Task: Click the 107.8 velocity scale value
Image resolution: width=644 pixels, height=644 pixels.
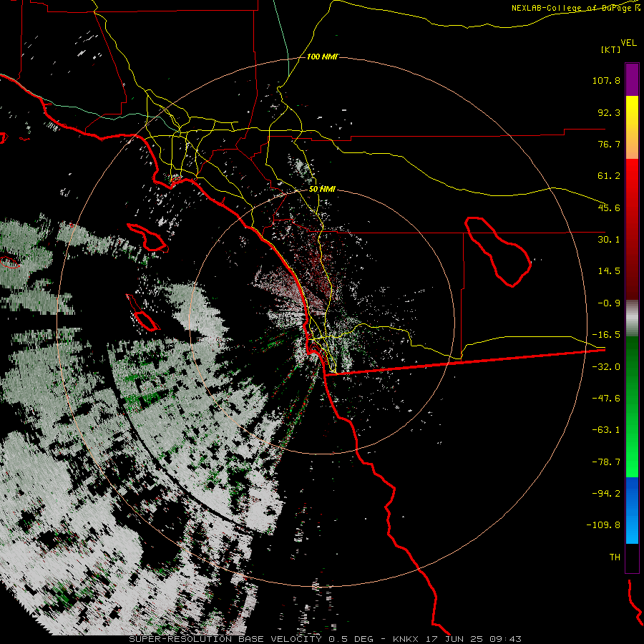Action: click(x=606, y=80)
